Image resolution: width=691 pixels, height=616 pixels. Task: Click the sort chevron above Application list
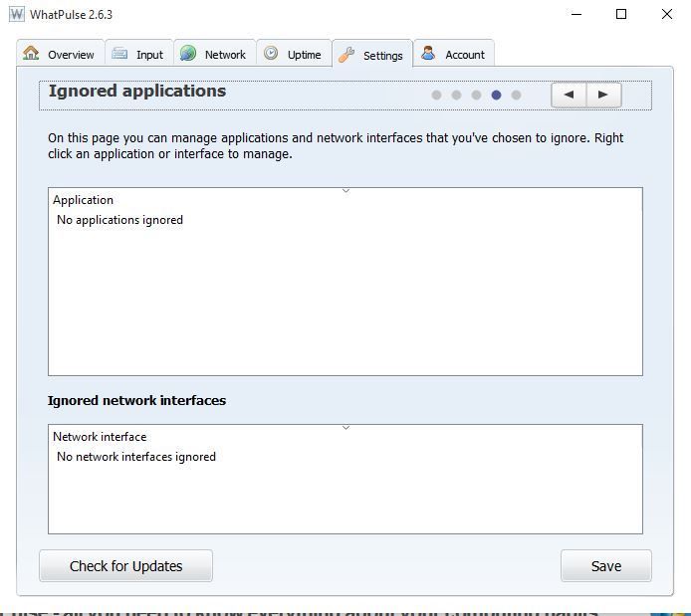tap(345, 191)
